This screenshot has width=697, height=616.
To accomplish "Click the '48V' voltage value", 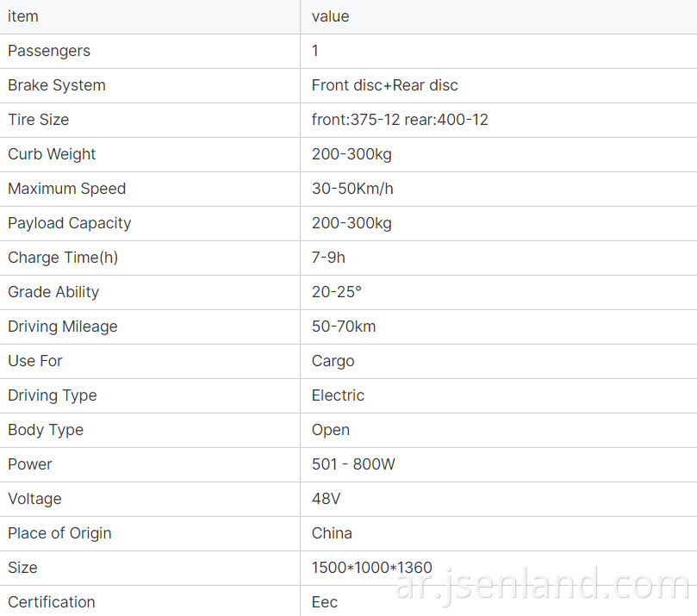I will click(x=326, y=499).
